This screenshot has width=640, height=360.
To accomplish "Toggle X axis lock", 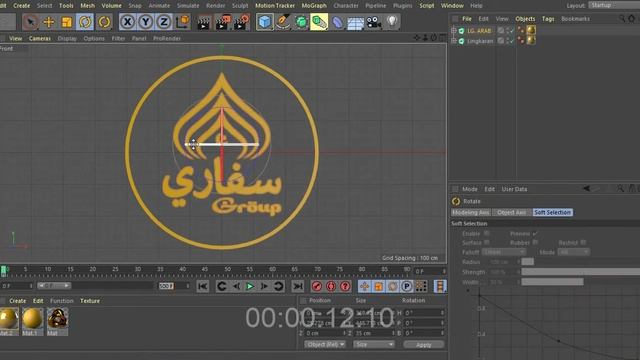I will tap(128, 22).
